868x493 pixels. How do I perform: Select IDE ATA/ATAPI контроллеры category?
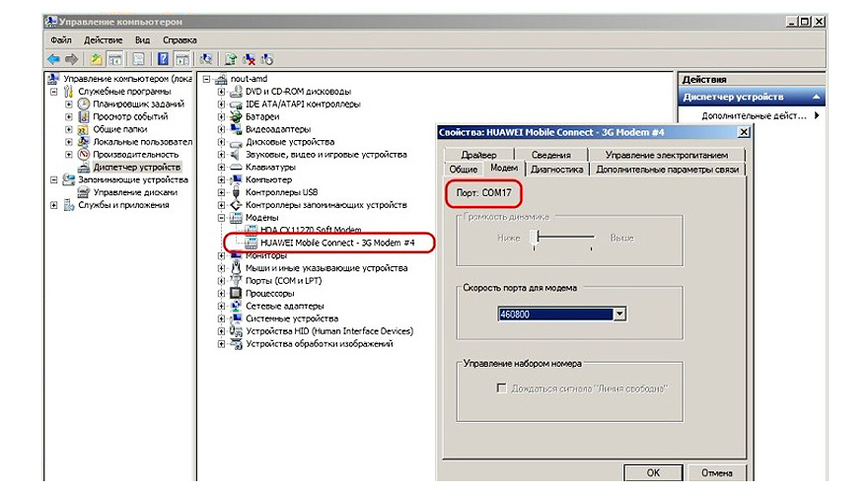(x=303, y=104)
